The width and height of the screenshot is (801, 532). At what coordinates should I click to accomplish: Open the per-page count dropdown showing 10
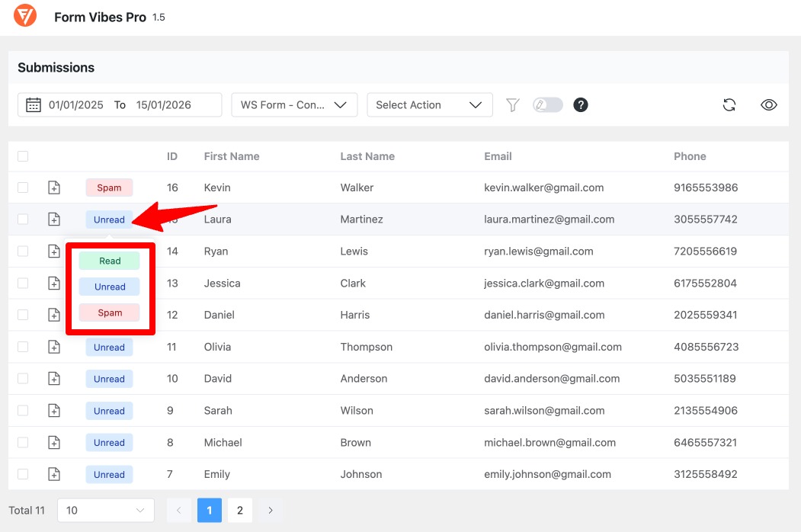(x=105, y=510)
